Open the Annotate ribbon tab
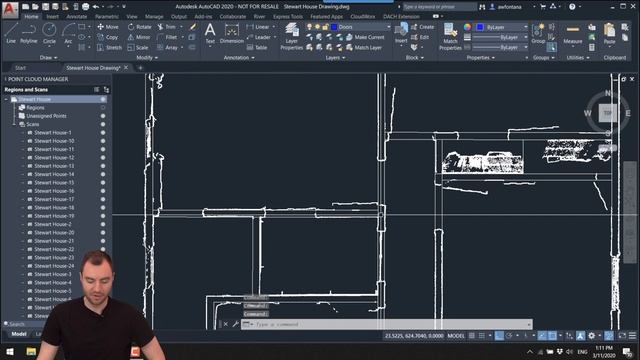This screenshot has height=360, width=640. (76, 17)
